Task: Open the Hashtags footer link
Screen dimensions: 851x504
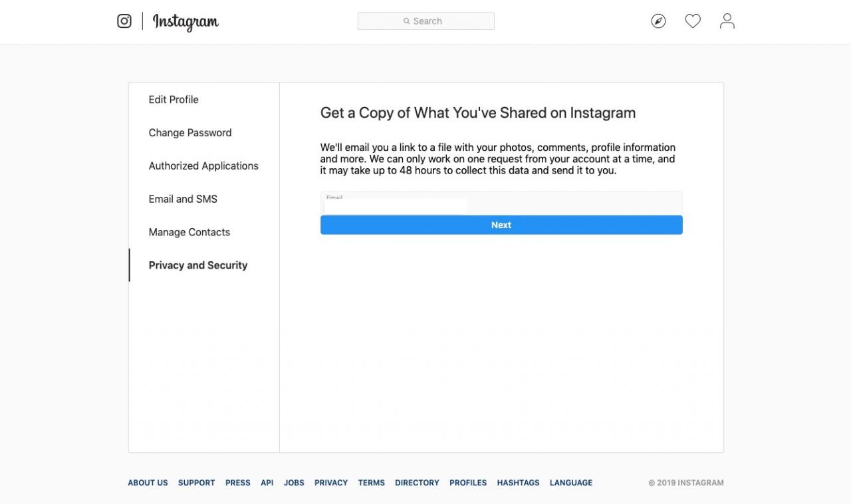Action: pyautogui.click(x=518, y=483)
